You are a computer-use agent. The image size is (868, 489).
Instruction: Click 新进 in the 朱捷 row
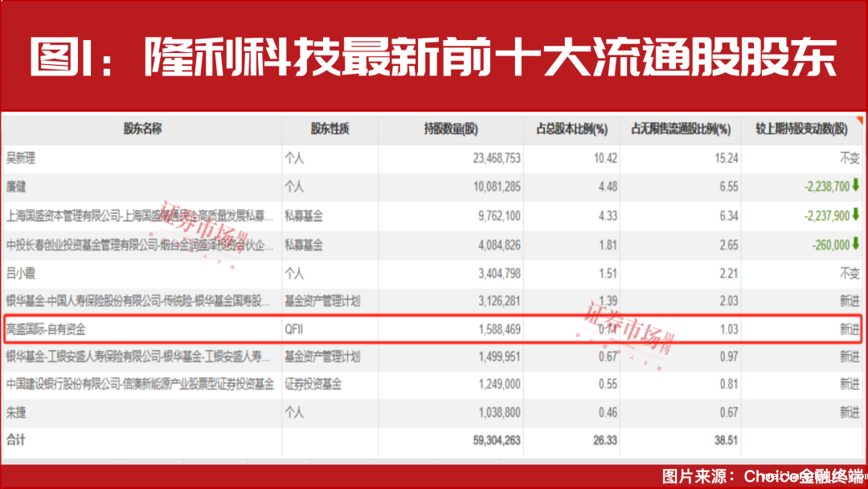point(850,412)
